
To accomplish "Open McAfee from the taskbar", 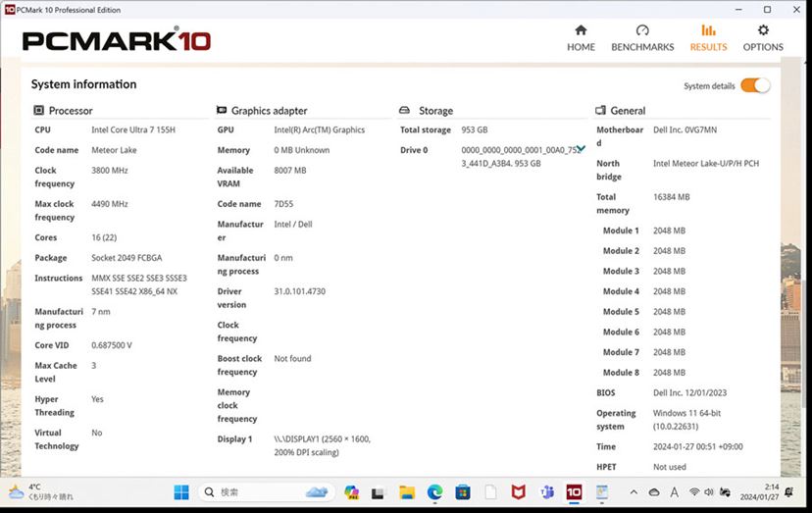I will pyautogui.click(x=519, y=492).
